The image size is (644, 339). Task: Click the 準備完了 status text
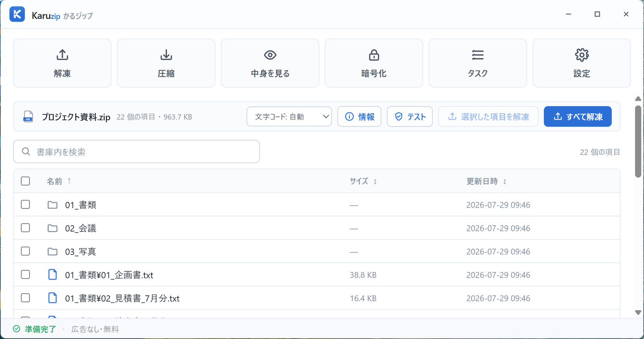pos(40,329)
